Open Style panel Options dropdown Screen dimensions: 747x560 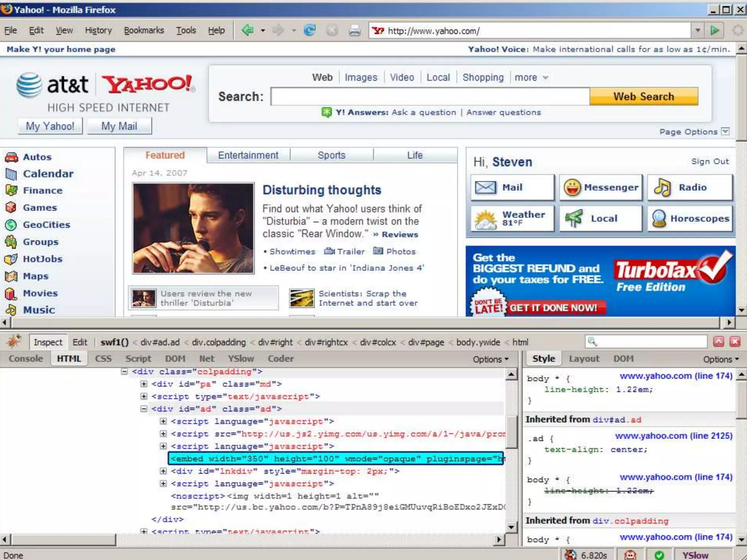click(721, 359)
